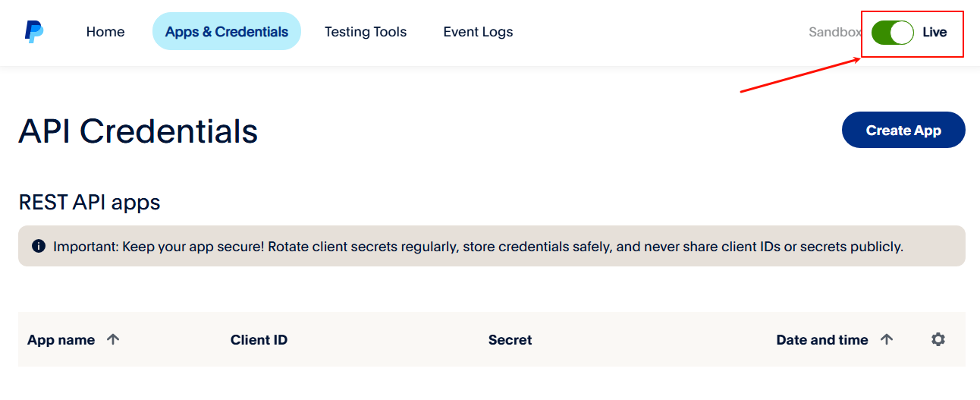The image size is (980, 400).
Task: Click the PayPal logo icon
Action: pyautogui.click(x=33, y=32)
